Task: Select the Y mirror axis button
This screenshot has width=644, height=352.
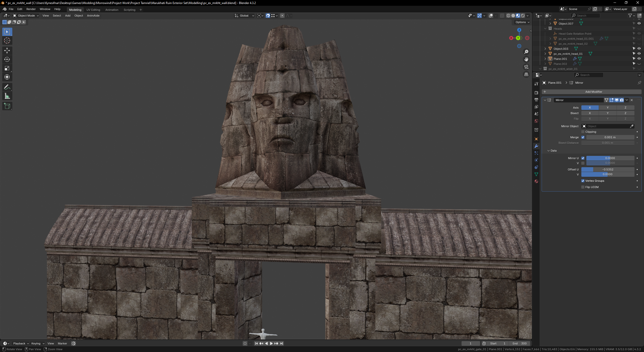Action: pyautogui.click(x=608, y=108)
